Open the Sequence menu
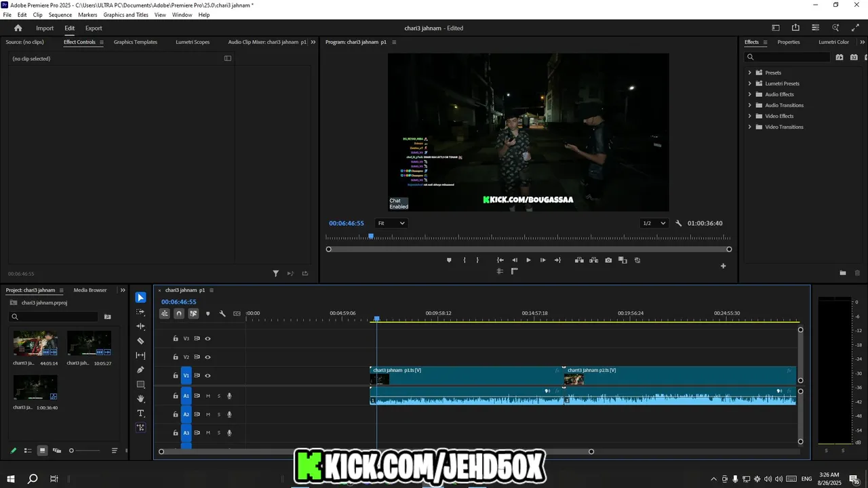The height and width of the screenshot is (488, 868). point(60,15)
